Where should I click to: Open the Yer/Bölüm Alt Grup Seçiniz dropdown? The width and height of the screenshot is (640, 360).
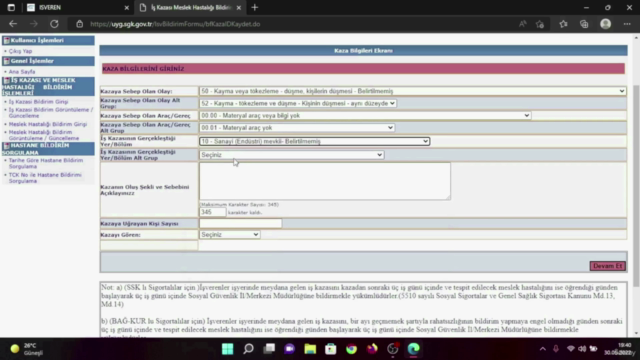tap(291, 155)
